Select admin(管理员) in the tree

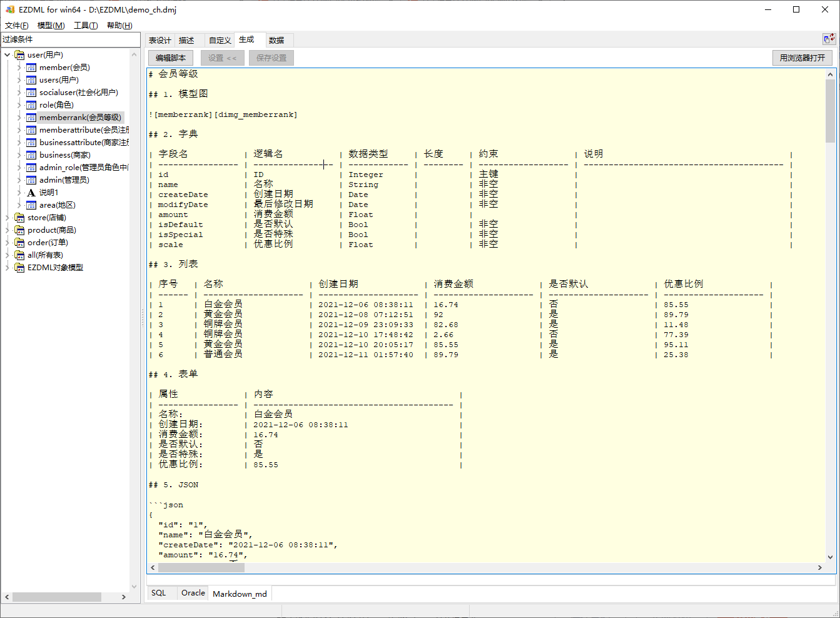pos(64,180)
